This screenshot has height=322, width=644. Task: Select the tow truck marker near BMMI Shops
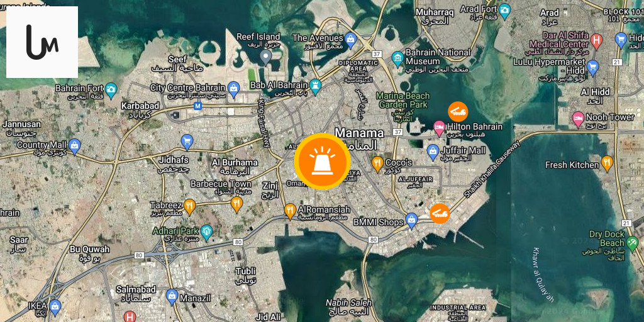440,214
